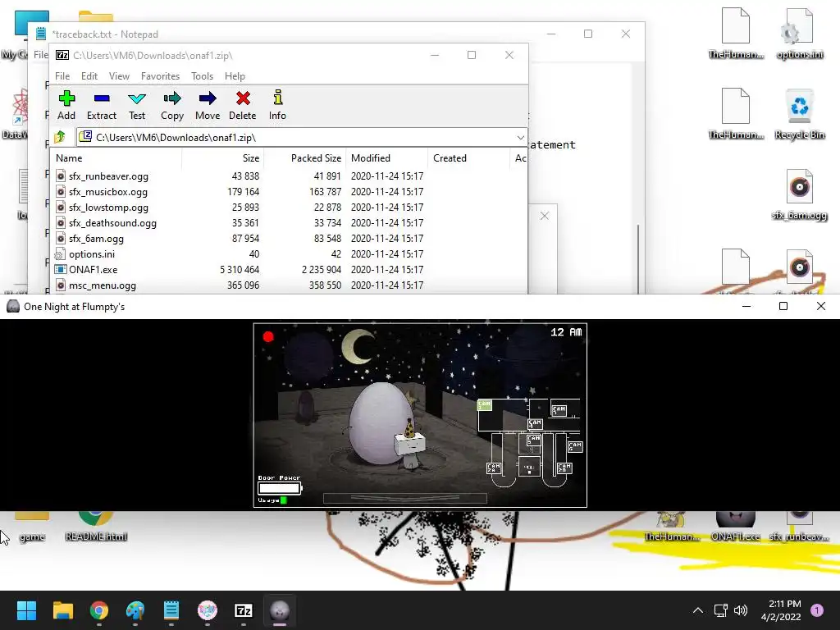The height and width of the screenshot is (630, 840).
Task: Sort the file list by Name column
Action: (116, 158)
